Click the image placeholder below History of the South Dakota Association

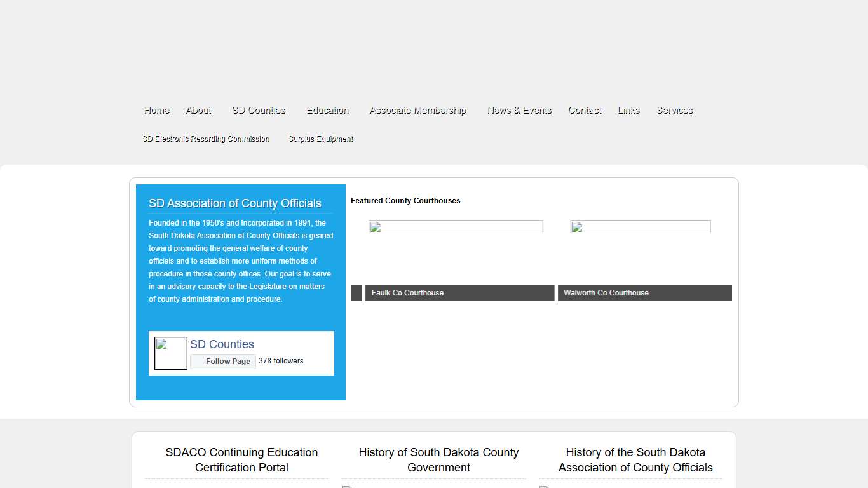pos(545,486)
